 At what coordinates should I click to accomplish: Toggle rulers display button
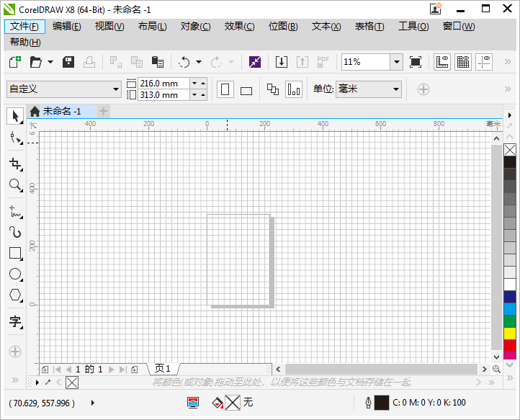point(442,62)
